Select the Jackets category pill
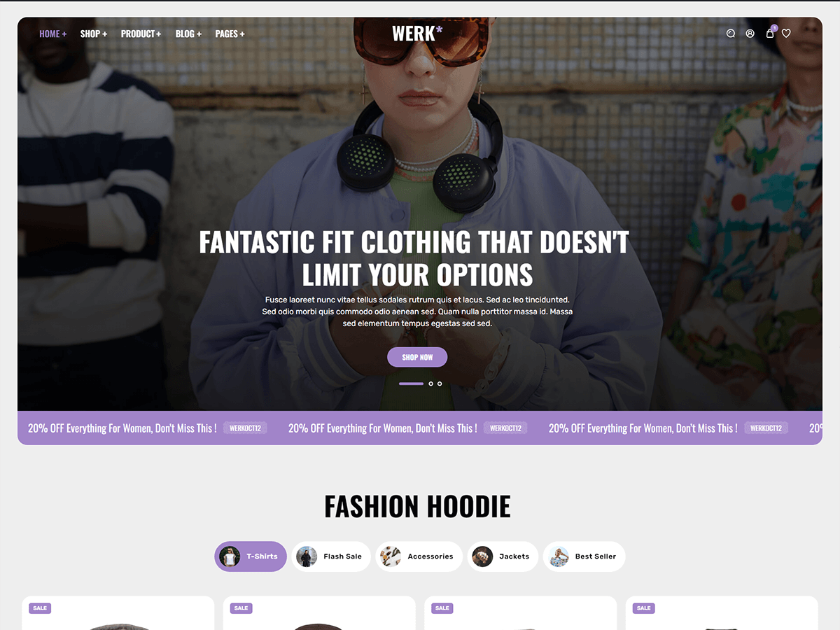This screenshot has height=630, width=840. tap(503, 556)
